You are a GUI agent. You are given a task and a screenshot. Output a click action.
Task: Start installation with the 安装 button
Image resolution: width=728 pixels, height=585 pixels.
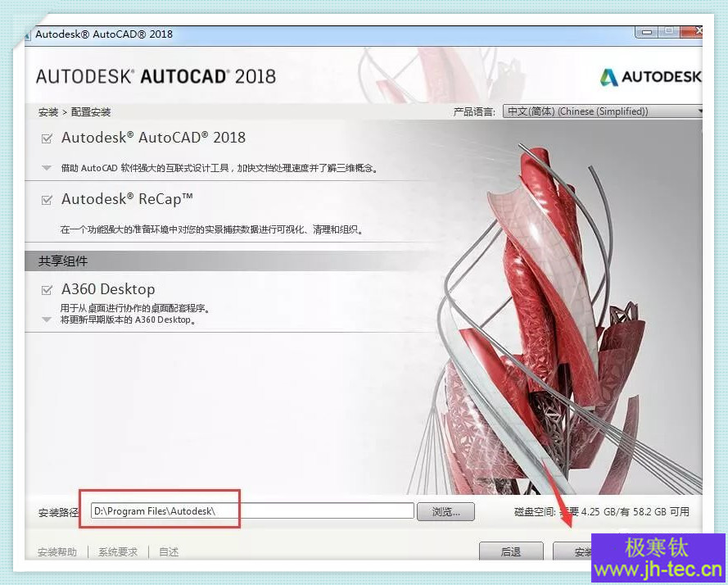(x=572, y=551)
